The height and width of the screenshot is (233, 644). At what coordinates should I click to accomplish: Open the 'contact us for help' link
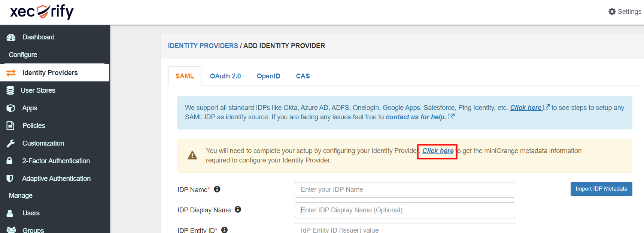[x=416, y=117]
